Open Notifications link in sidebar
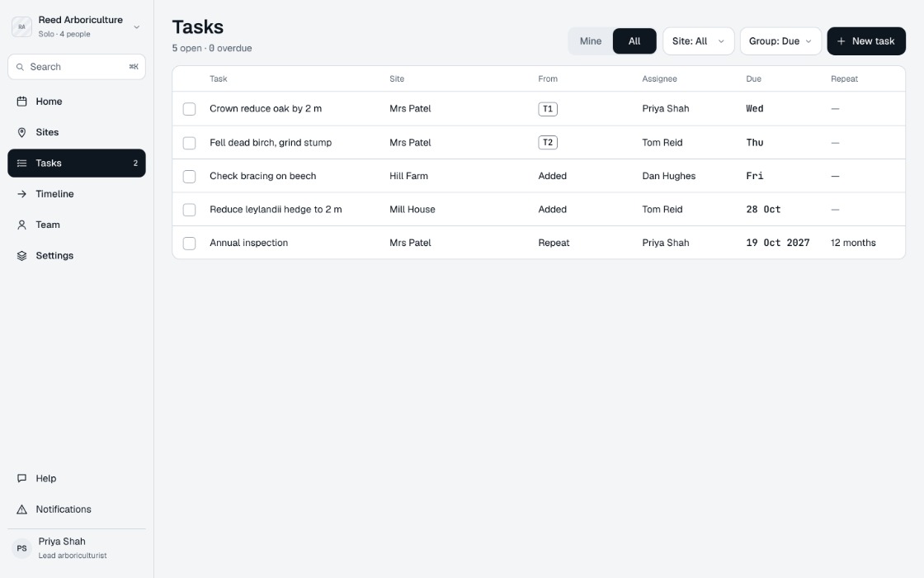Screen dimensions: 924x578 [x=77, y=509]
